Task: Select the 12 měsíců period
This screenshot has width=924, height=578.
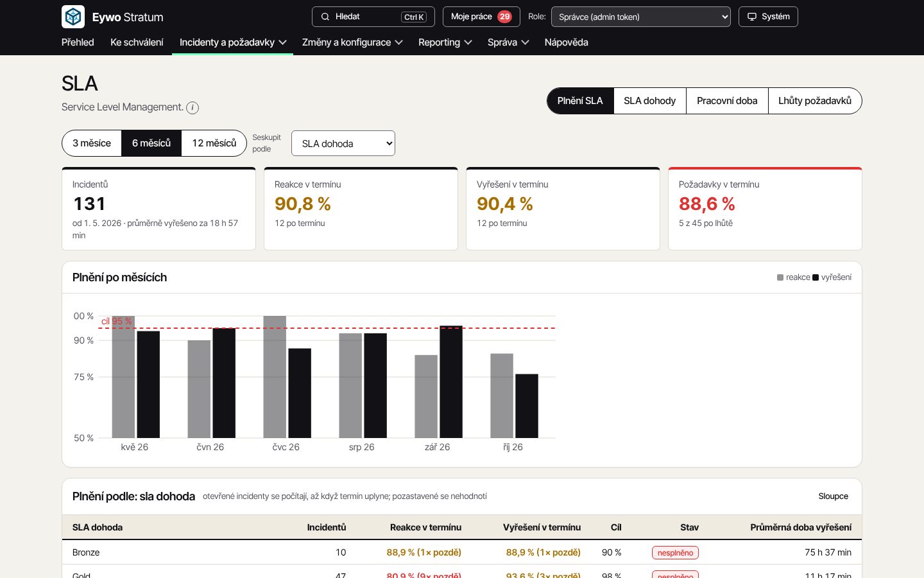Action: (214, 143)
